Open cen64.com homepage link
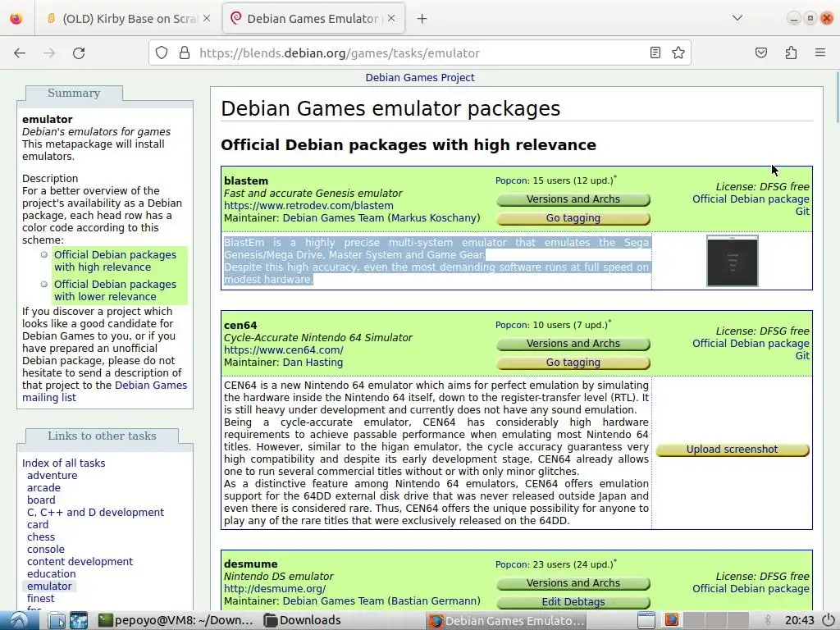The image size is (840, 630). coord(283,349)
